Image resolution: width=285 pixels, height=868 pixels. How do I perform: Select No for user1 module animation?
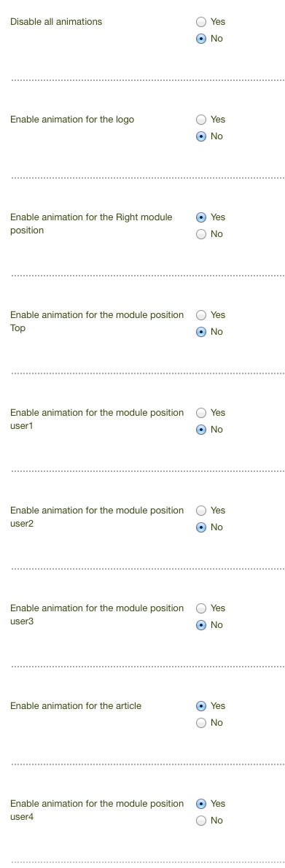201,430
